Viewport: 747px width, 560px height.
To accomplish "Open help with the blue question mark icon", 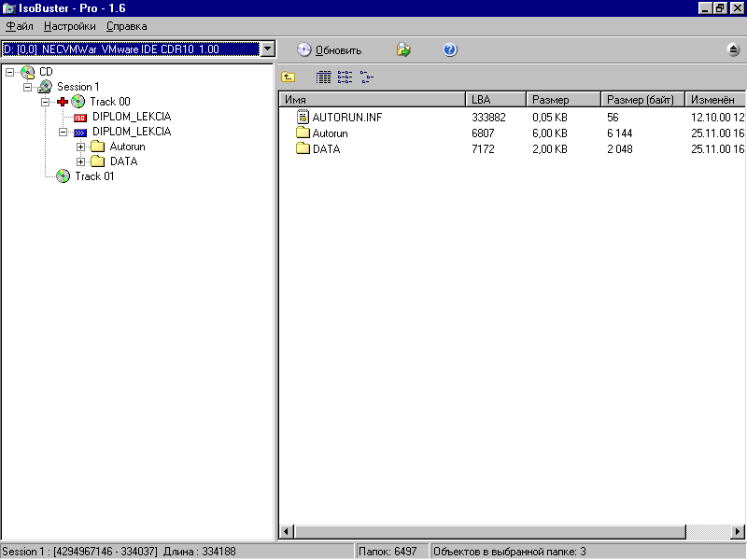I will (450, 50).
